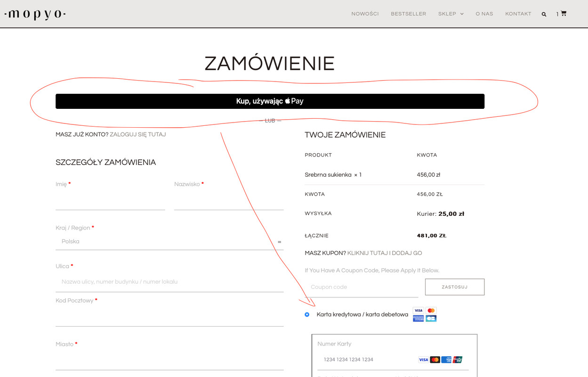Image resolution: width=588 pixels, height=377 pixels.
Task: Focus the Kod Pocztowy field
Action: tap(169, 317)
